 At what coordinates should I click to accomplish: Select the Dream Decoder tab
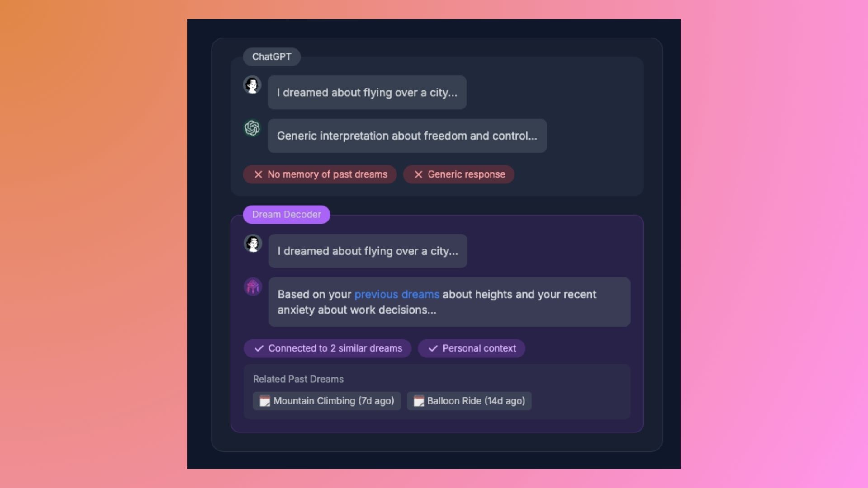pyautogui.click(x=287, y=215)
